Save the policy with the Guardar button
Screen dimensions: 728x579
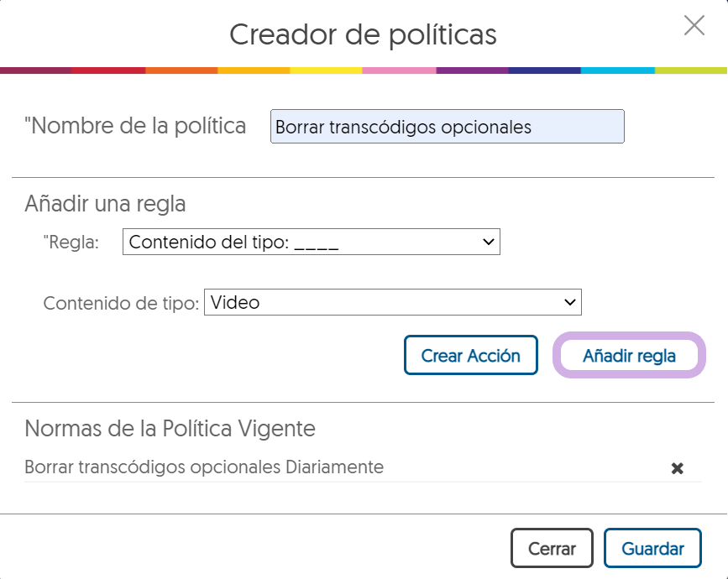point(652,549)
